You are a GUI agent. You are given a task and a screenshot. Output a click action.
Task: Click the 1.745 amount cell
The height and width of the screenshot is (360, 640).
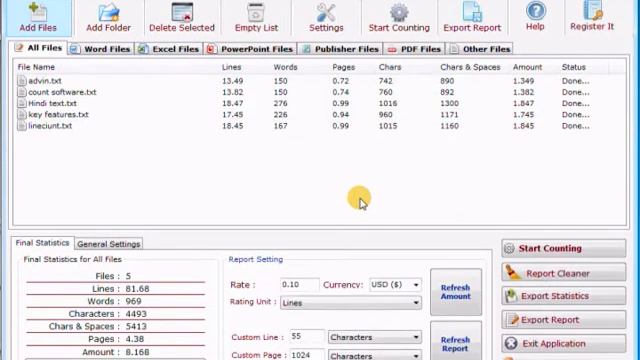click(x=523, y=115)
